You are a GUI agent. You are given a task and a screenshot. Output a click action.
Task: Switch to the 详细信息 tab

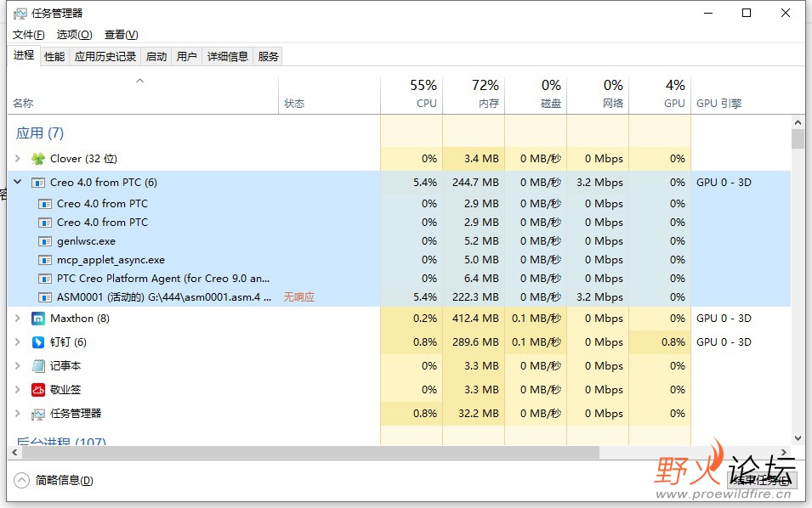227,56
